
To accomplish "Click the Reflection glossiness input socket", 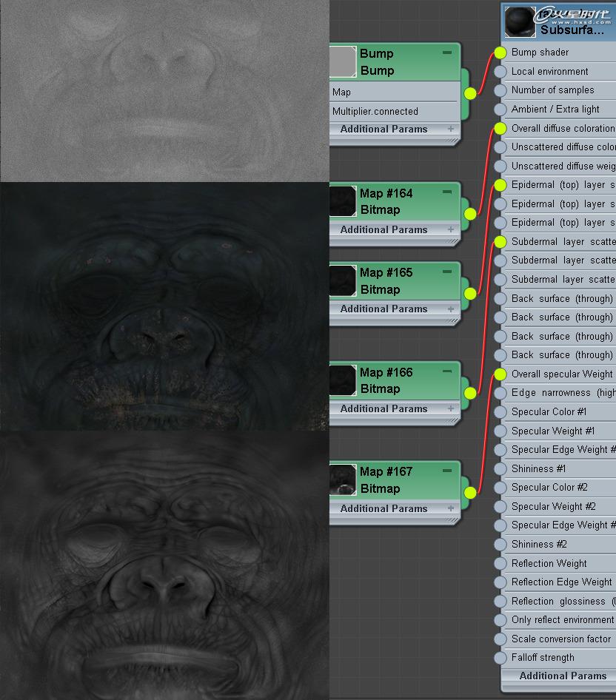I will 500,602.
